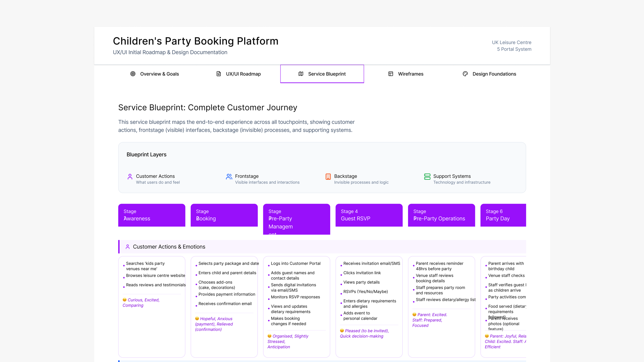
Task: Click 'RSVPs (Yes/No/Maybe)' list item
Action: click(x=365, y=292)
